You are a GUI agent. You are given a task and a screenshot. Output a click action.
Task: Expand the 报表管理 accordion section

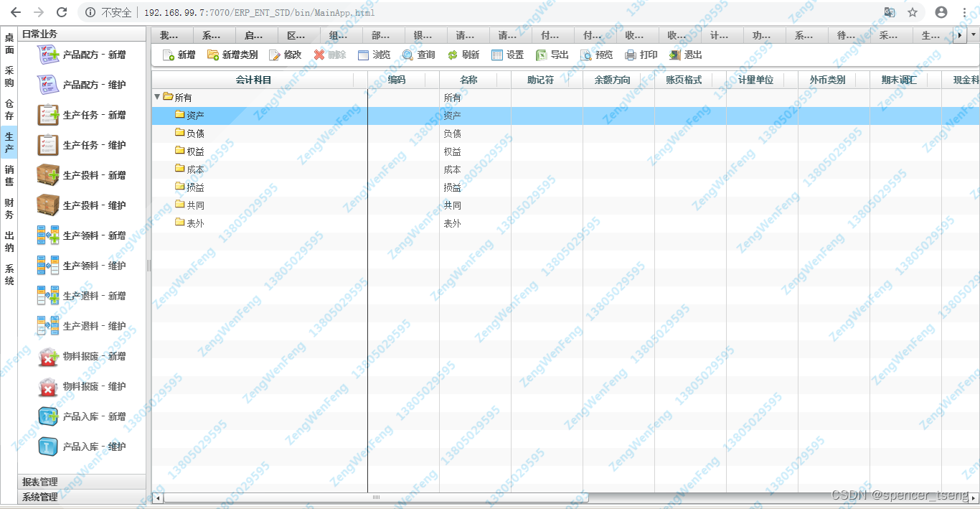(82, 482)
